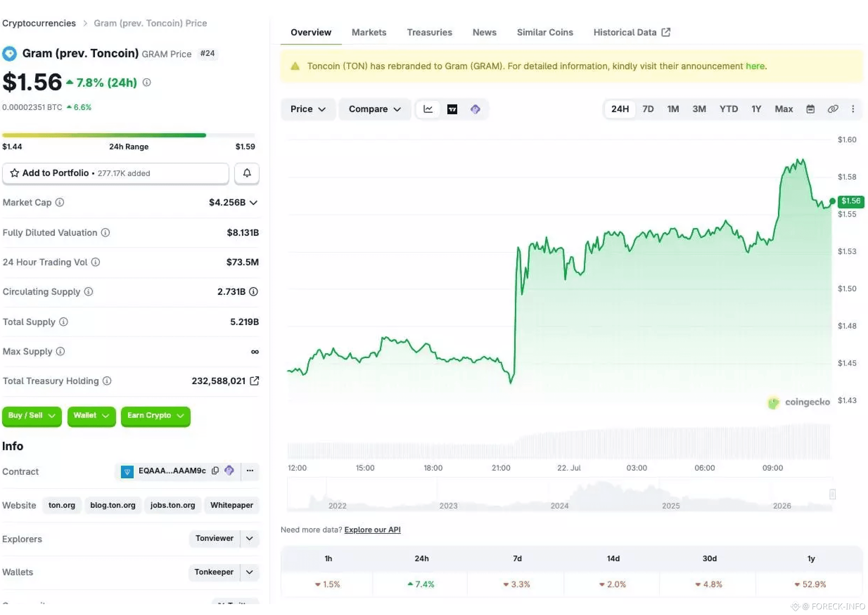The height and width of the screenshot is (615, 868).
Task: Open the Compare dropdown
Action: click(x=374, y=109)
